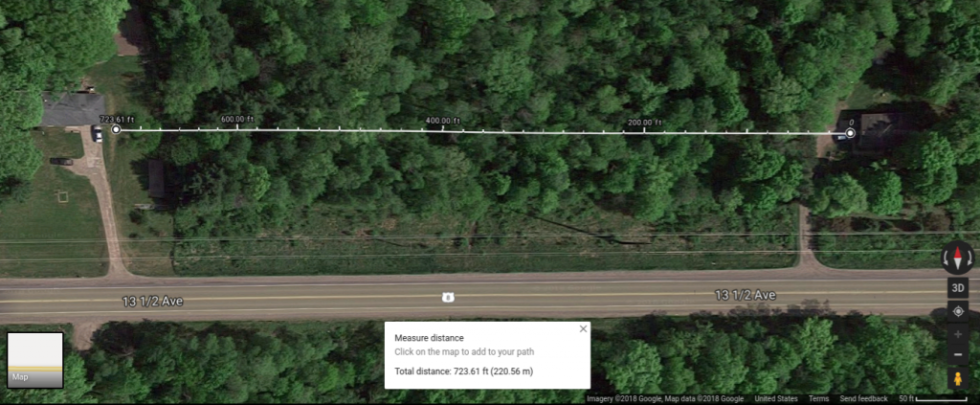
Task: Toggle the 3D view button
Action: 957,288
